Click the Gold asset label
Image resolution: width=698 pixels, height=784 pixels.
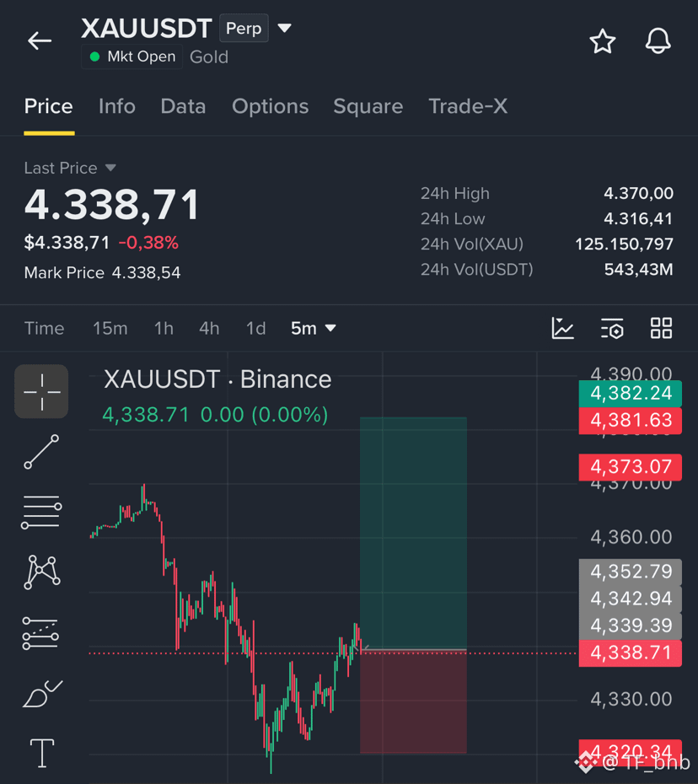click(x=209, y=57)
